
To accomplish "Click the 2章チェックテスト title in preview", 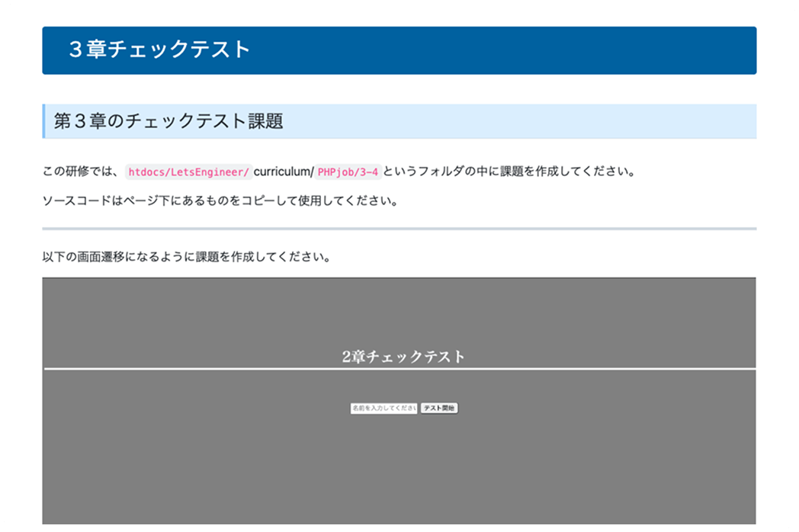I will (x=403, y=357).
